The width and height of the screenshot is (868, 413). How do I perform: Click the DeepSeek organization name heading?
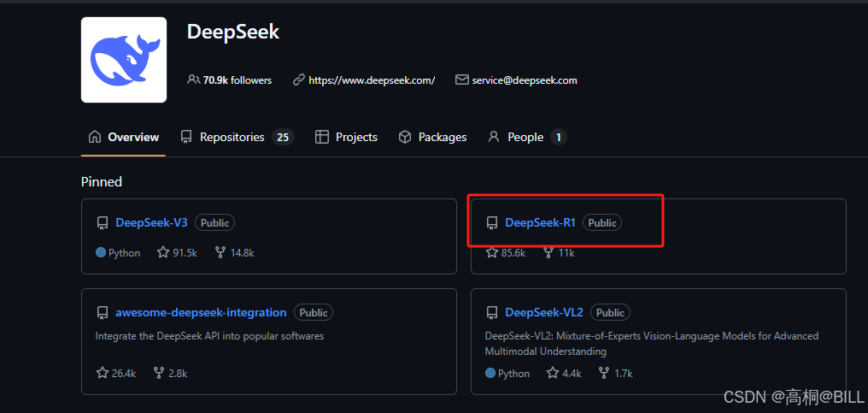pyautogui.click(x=233, y=32)
